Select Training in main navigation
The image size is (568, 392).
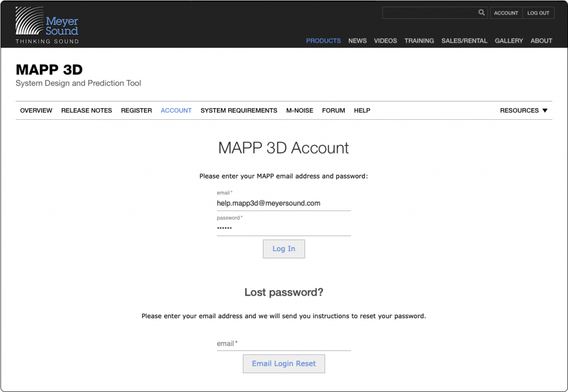pyautogui.click(x=419, y=40)
